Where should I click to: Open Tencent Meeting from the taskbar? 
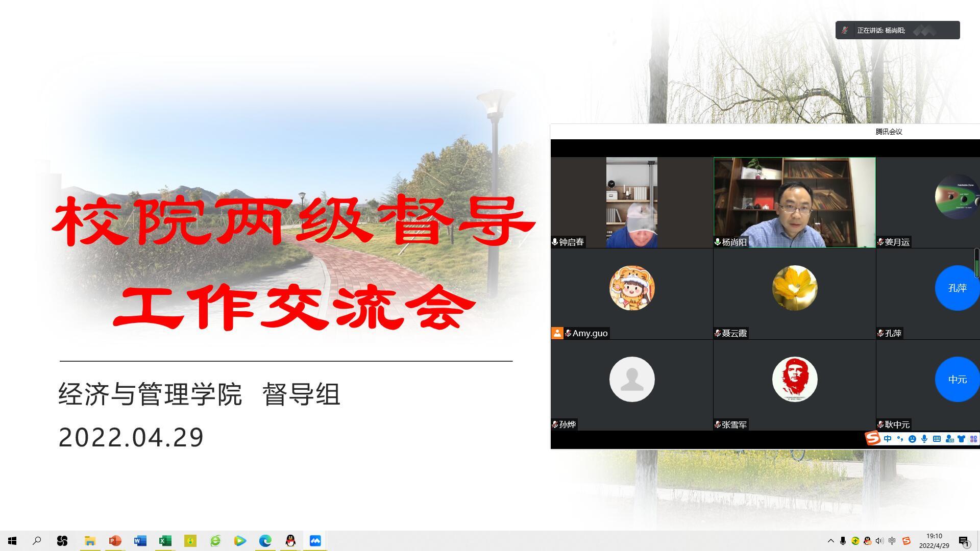pos(315,541)
